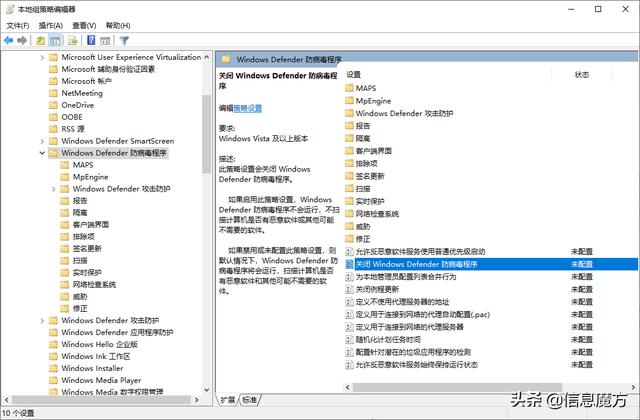This screenshot has width=640, height=420.
Task: Switch to the 标准 tab
Action: (x=250, y=400)
